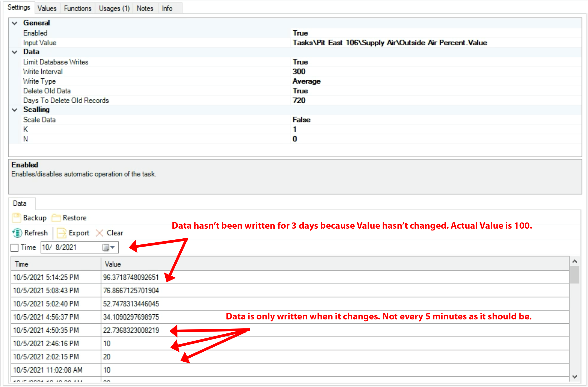This screenshot has width=588, height=387.
Task: Collapse the Data properties section
Action: pos(15,52)
